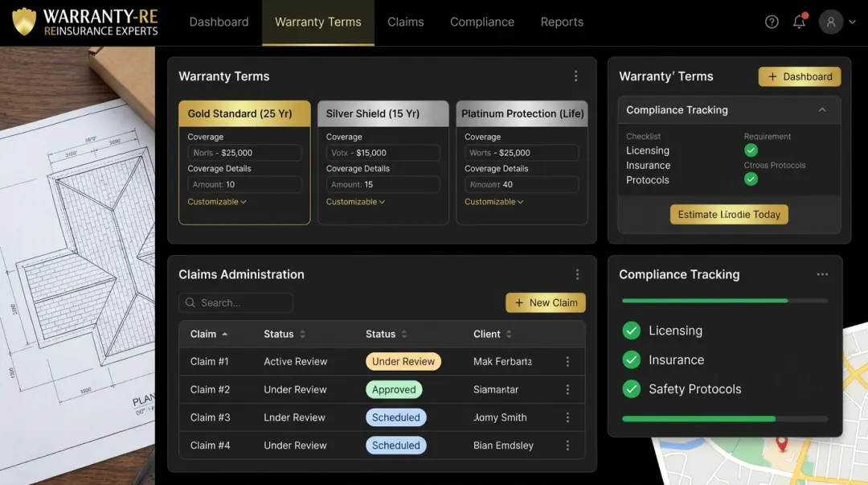Screen dimensions: 868x485
Task: Select the Warranty Terms tab
Action: point(318,23)
